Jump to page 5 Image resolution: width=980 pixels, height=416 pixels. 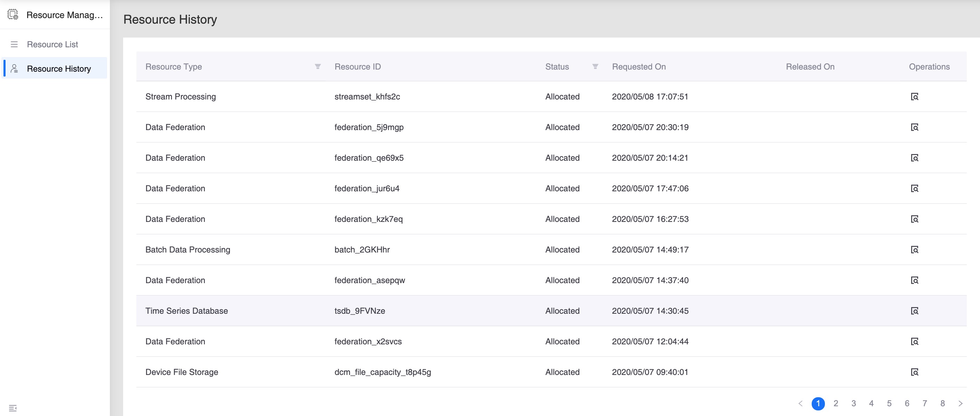tap(889, 403)
